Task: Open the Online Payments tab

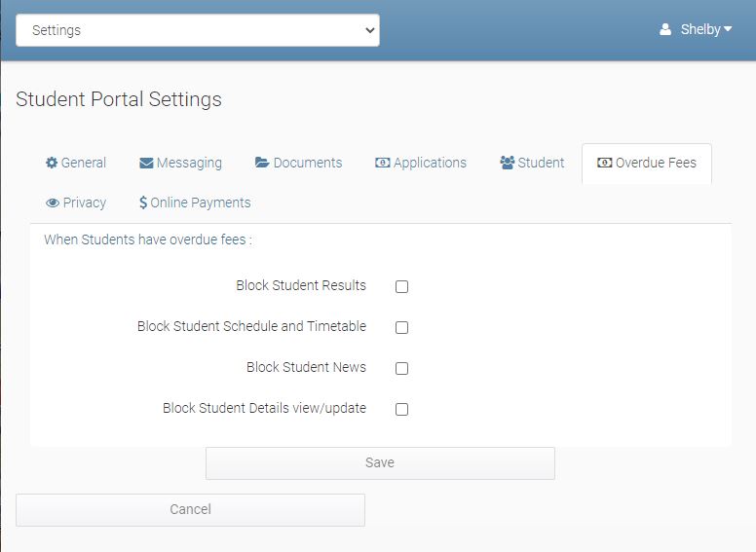Action: click(x=200, y=202)
